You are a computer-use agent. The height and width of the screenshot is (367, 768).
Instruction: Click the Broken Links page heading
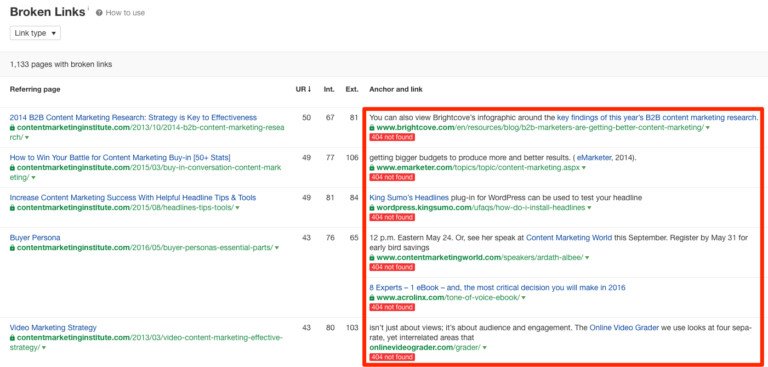coord(48,12)
